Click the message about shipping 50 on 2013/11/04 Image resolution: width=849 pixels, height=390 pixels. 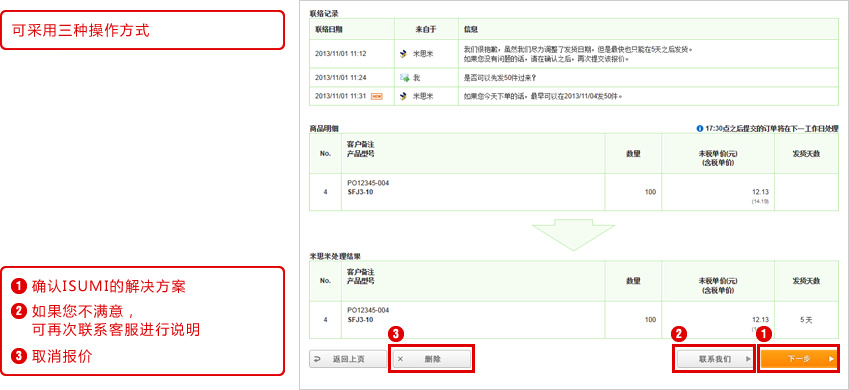click(x=543, y=96)
